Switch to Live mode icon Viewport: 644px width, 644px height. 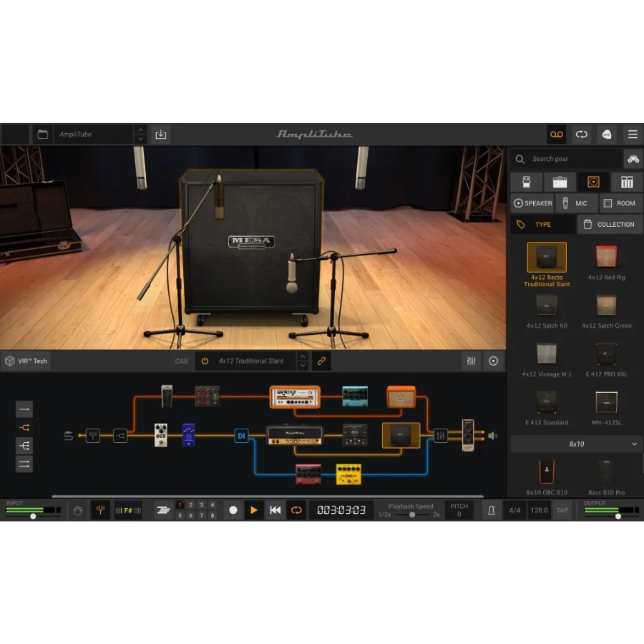607,135
